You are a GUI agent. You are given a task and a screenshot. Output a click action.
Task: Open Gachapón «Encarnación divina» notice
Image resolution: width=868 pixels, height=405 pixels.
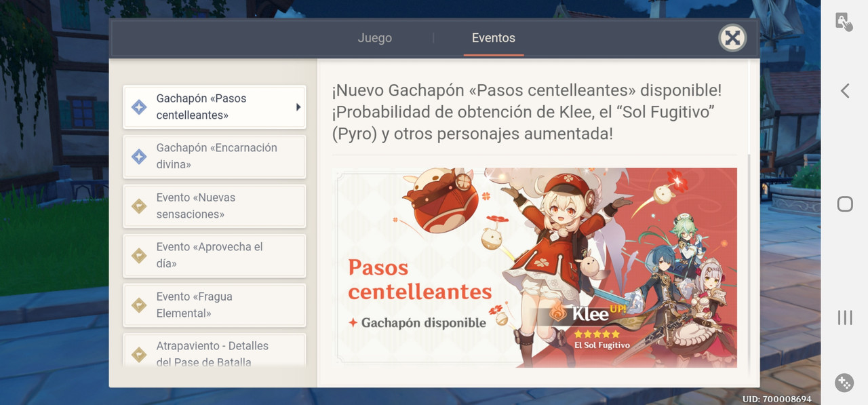pyautogui.click(x=214, y=156)
